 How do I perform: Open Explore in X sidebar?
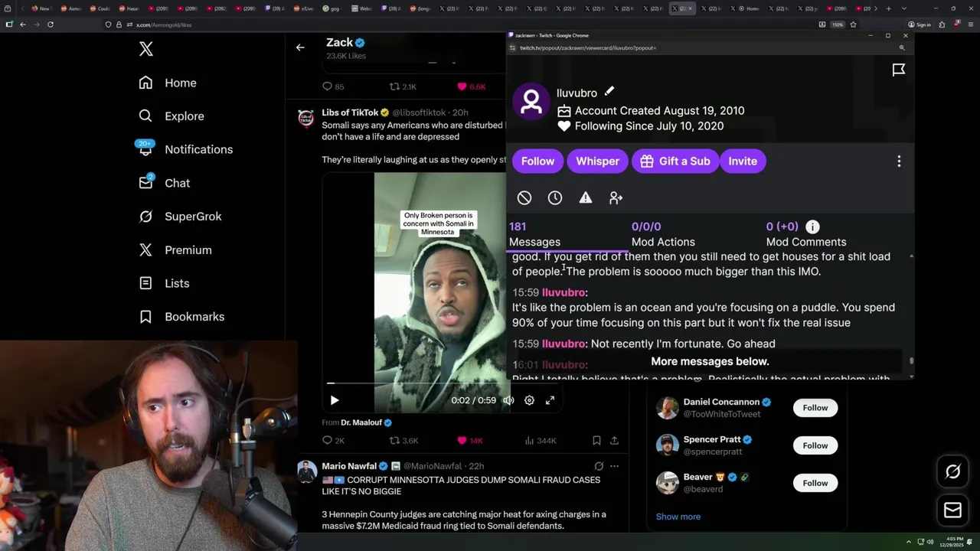(171, 116)
